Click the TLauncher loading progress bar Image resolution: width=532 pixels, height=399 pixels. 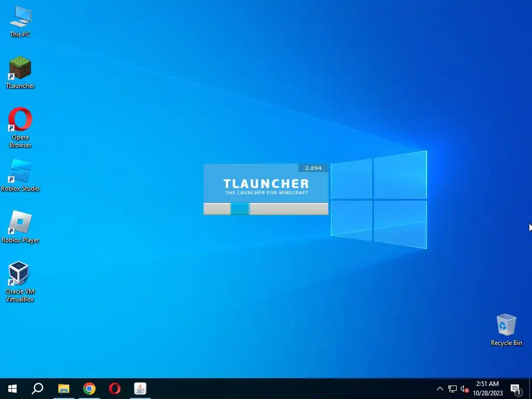tap(265, 209)
